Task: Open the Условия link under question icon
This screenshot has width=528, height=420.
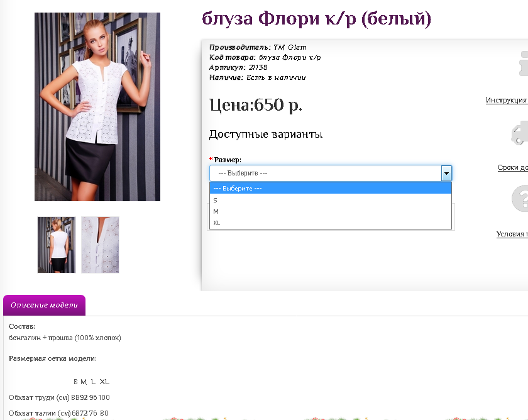Action: (512, 234)
